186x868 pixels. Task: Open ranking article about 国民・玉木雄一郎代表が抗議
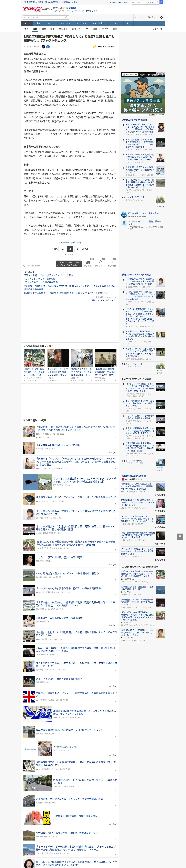click(140, 157)
